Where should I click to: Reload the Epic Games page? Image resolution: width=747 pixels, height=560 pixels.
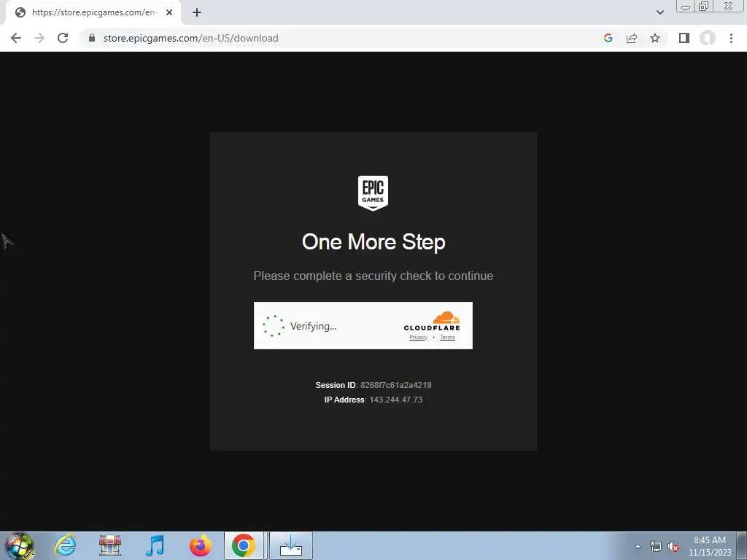63,38
